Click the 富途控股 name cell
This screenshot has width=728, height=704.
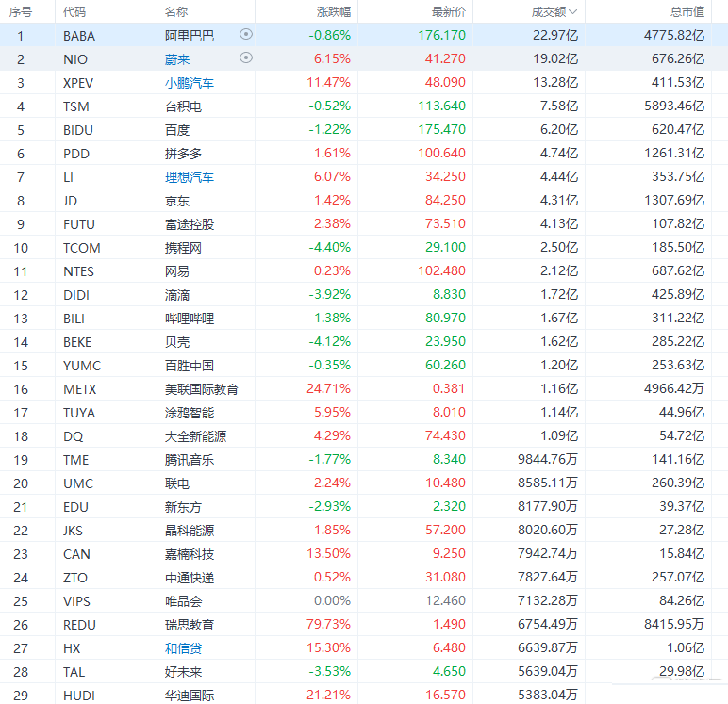[190, 224]
